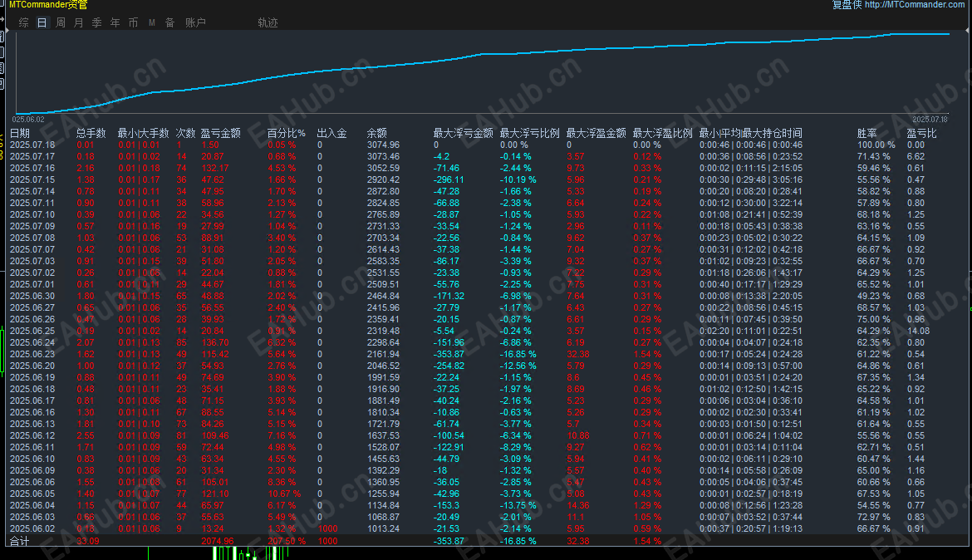Screen dimensions: 972x560
Task: Switch to the 综 summary tab
Action: tap(23, 22)
